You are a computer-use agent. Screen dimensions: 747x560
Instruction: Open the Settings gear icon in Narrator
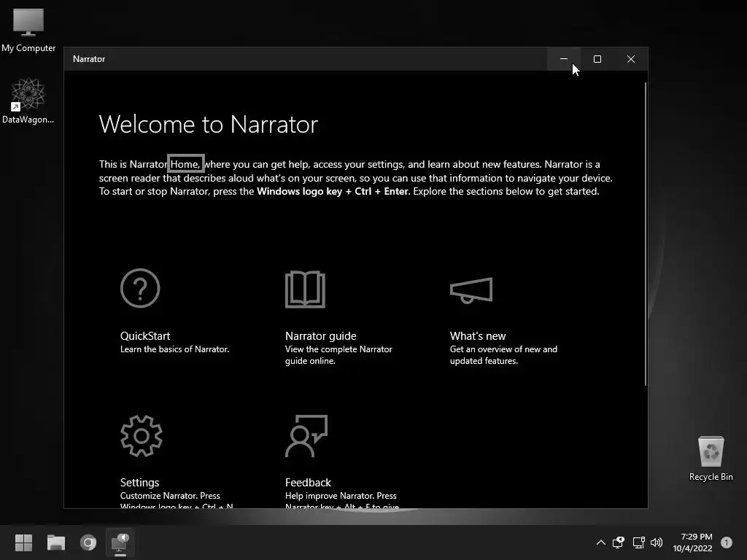click(x=142, y=436)
